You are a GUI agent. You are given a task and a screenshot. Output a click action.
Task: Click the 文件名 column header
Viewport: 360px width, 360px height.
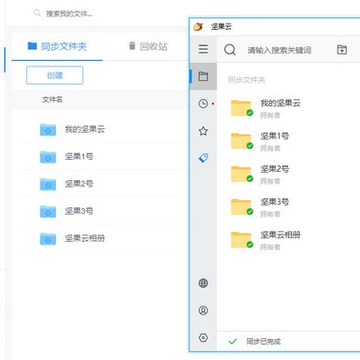[x=52, y=99]
